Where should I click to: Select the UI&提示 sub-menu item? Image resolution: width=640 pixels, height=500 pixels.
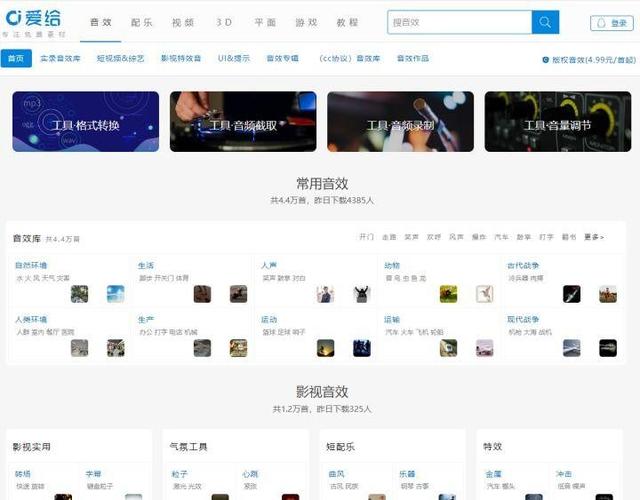pyautogui.click(x=233, y=59)
